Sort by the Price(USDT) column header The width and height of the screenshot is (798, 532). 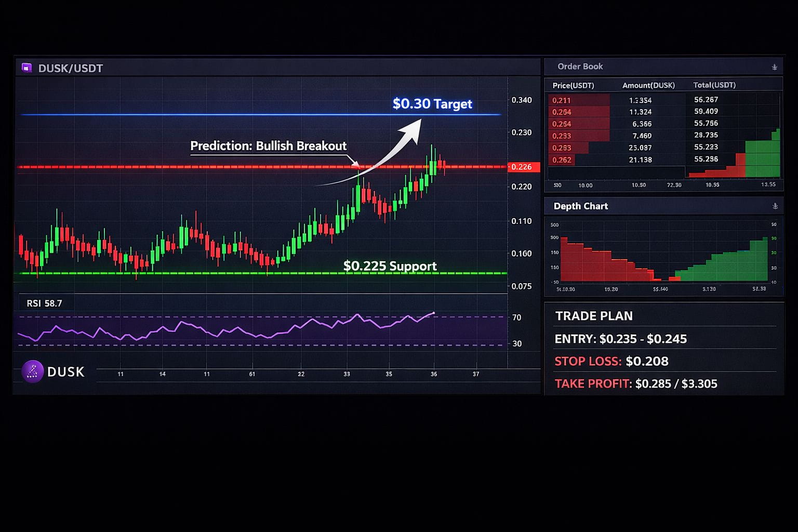(x=573, y=85)
